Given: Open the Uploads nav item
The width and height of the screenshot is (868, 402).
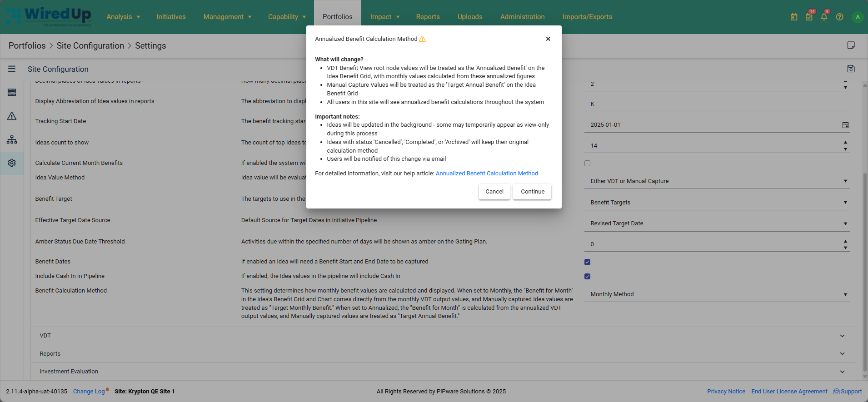Looking at the screenshot, I should click(x=470, y=17).
